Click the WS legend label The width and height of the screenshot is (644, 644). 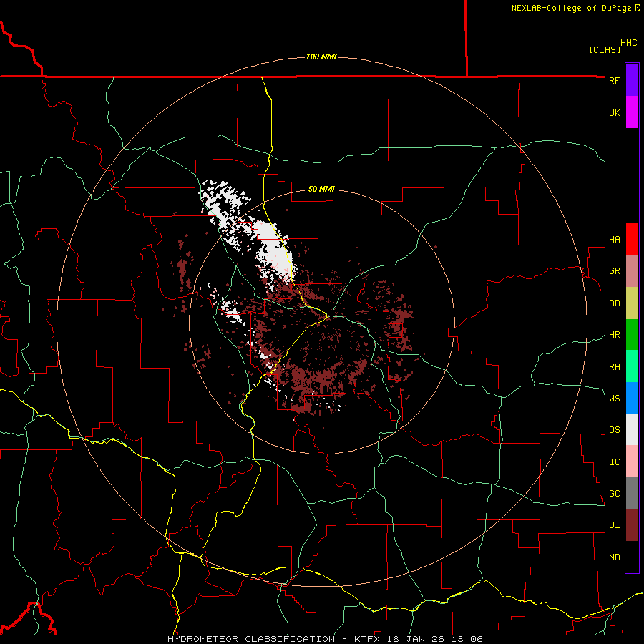(614, 398)
